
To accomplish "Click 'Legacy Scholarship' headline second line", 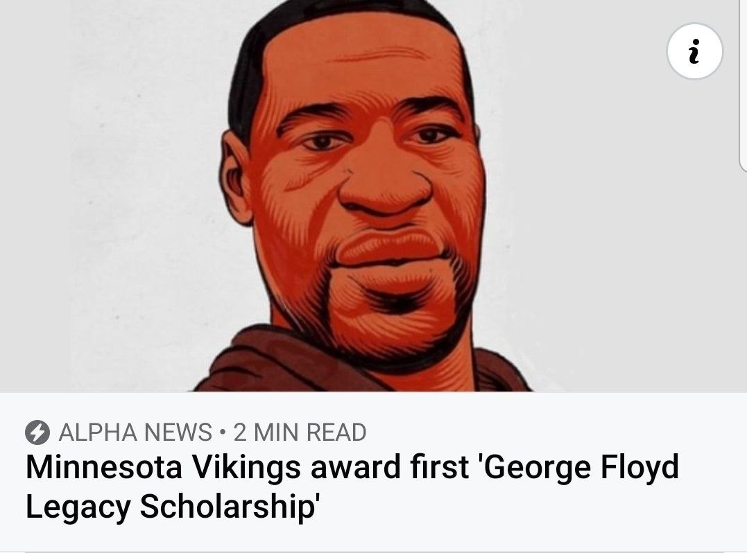I will click(171, 507).
